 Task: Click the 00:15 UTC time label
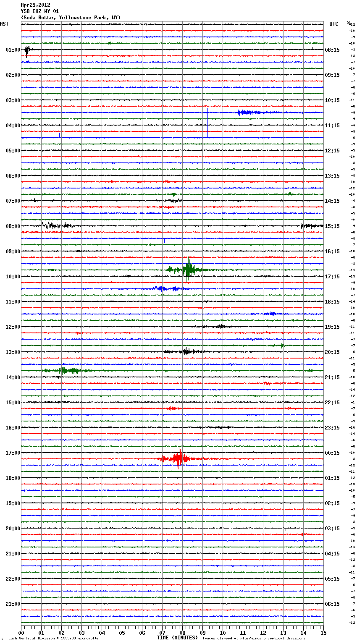coord(332,453)
